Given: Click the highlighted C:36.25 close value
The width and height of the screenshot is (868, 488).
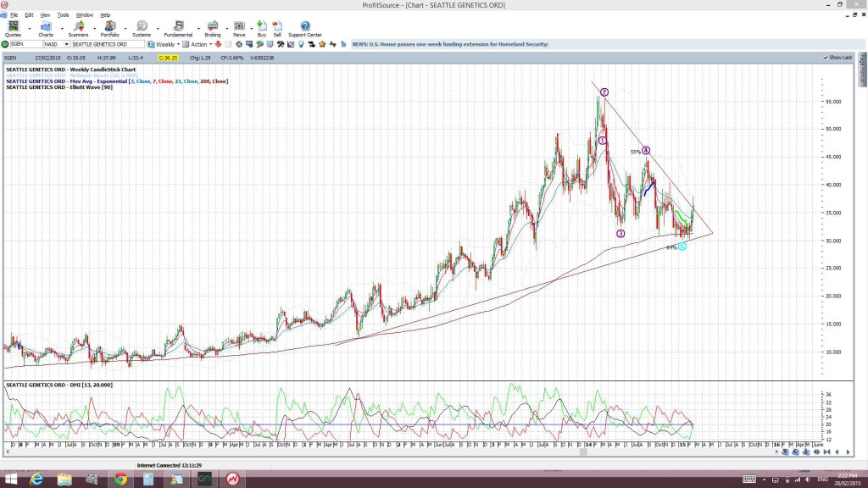Looking at the screenshot, I should click(169, 58).
